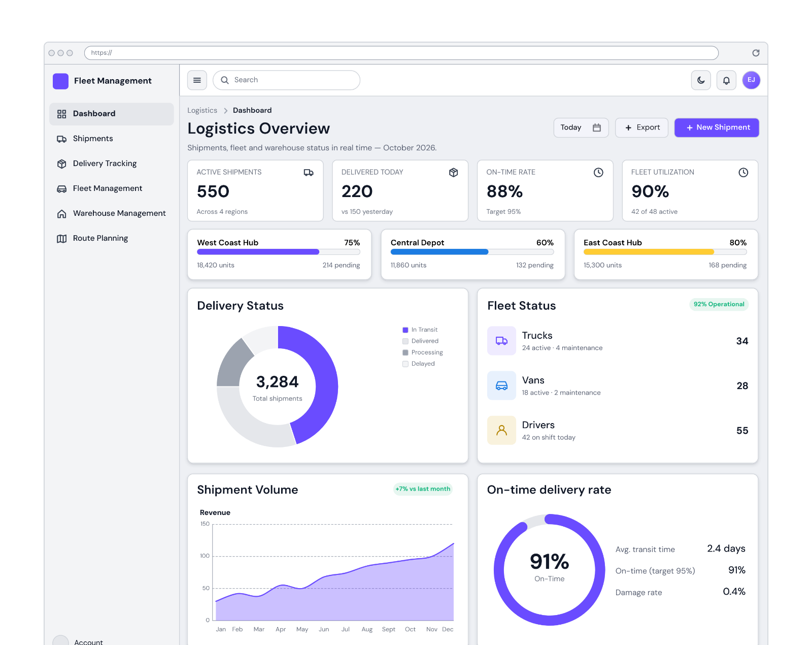Create a New Shipment
Image resolution: width=812 pixels, height=645 pixels.
[x=717, y=127]
